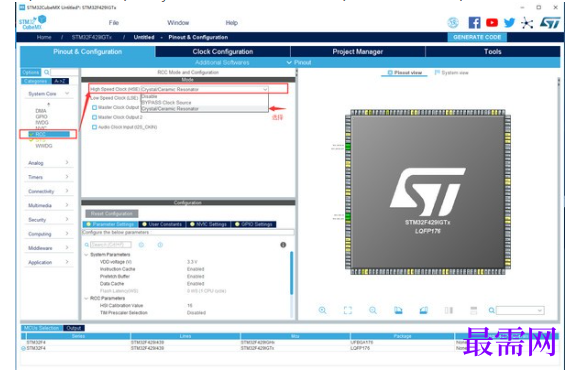Click the System view icon
The height and width of the screenshot is (373, 575).
pyautogui.click(x=437, y=73)
